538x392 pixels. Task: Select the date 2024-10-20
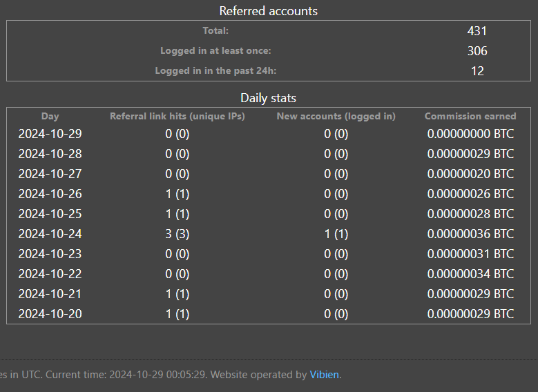50,314
